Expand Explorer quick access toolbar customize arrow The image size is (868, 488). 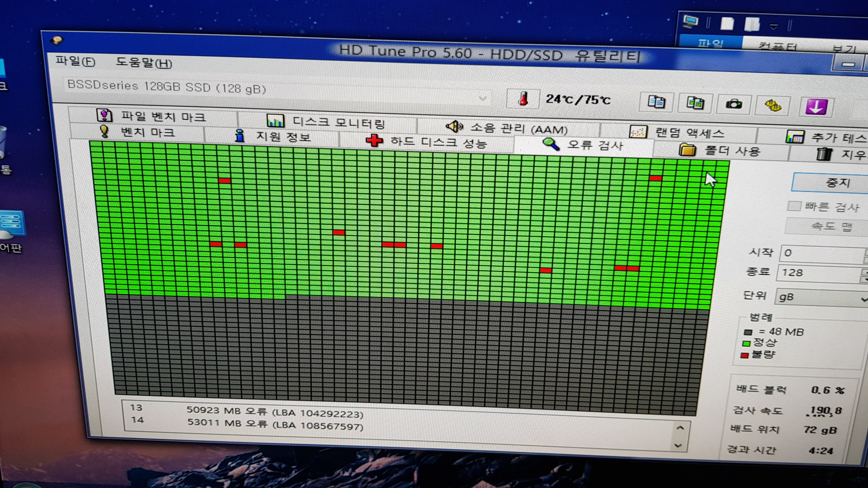774,26
